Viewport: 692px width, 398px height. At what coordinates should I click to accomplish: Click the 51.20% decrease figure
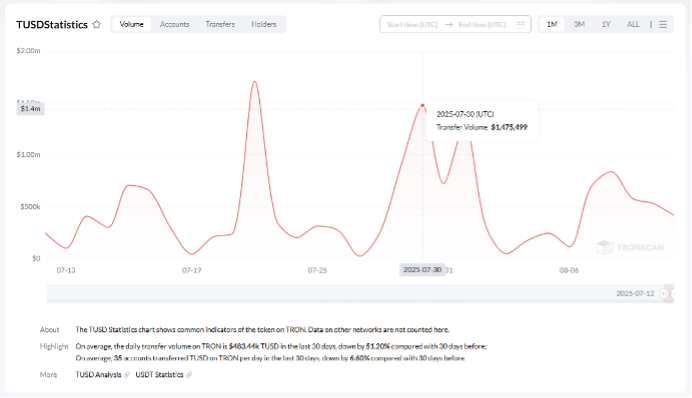377,347
